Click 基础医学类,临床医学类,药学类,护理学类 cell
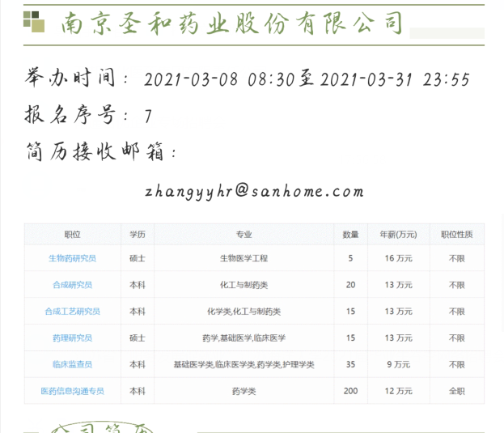This screenshot has height=433, width=504. coord(244,364)
